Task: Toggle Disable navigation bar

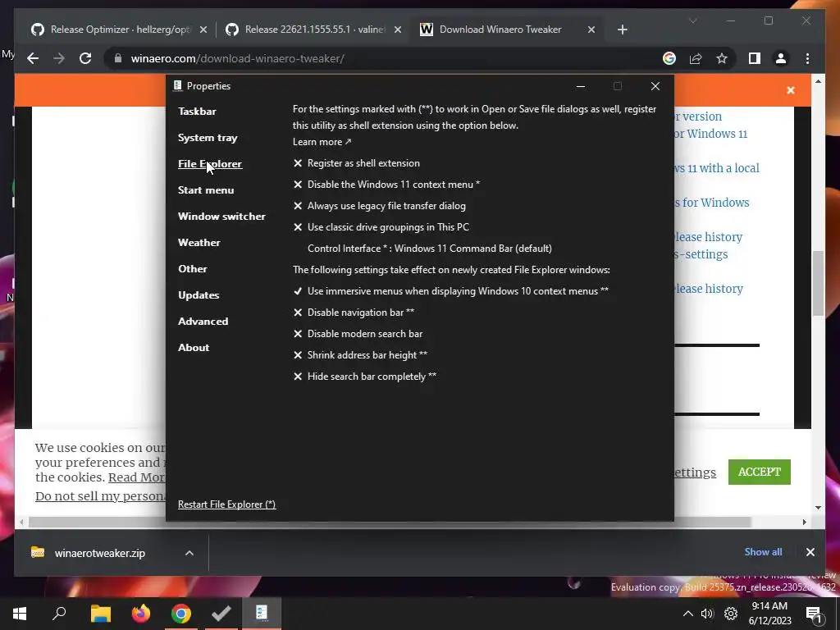Action: [x=354, y=313]
